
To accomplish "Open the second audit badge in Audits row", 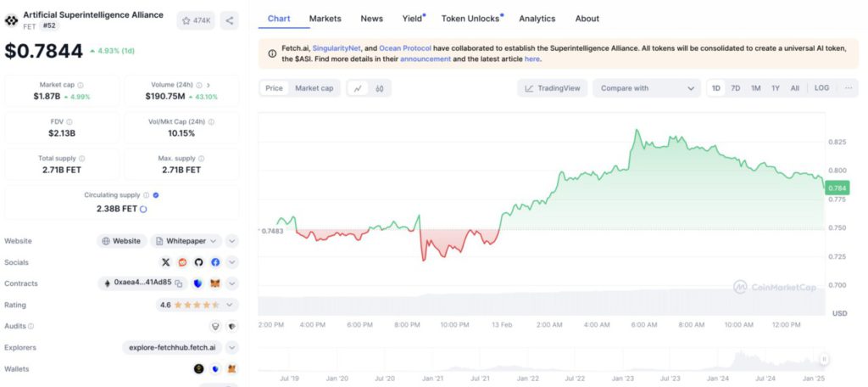I will pyautogui.click(x=232, y=326).
